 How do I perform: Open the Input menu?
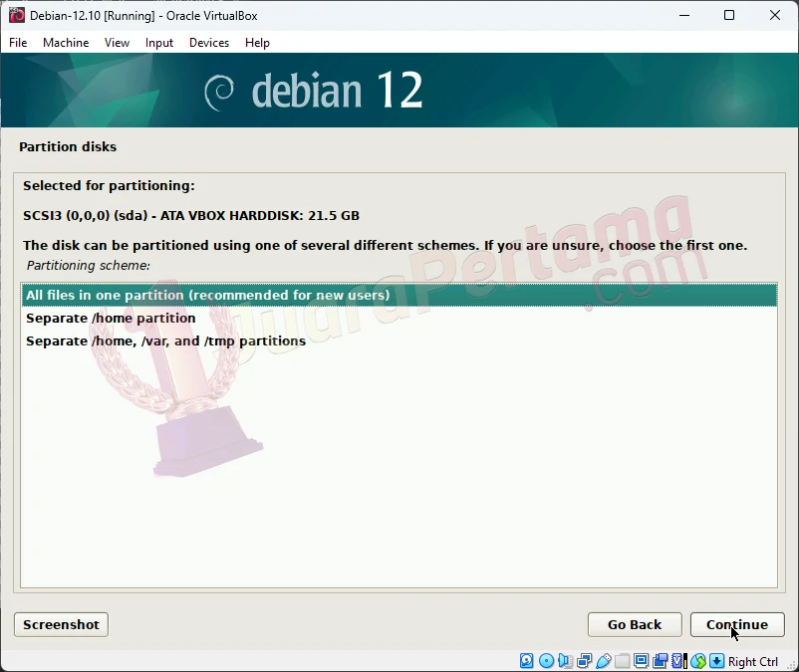click(158, 43)
